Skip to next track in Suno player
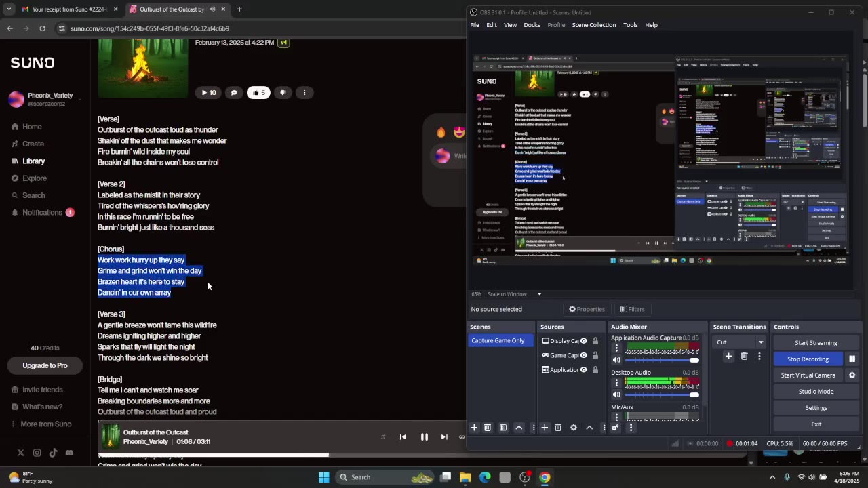The width and height of the screenshot is (868, 488). tap(444, 437)
